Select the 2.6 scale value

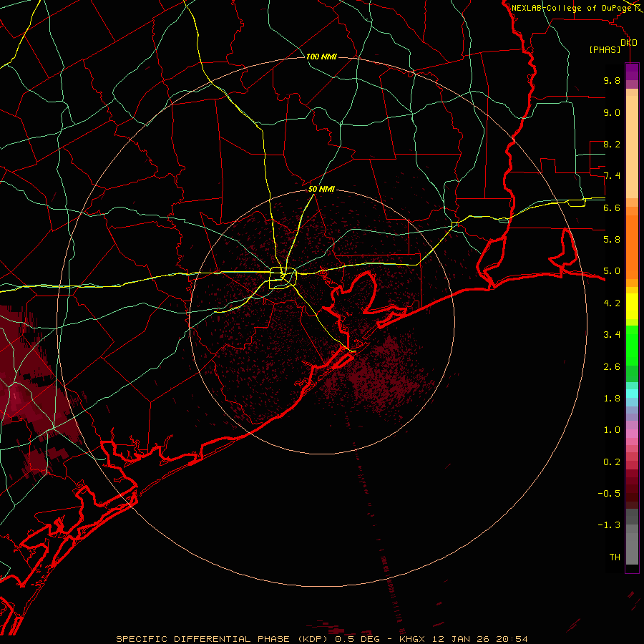pos(612,367)
